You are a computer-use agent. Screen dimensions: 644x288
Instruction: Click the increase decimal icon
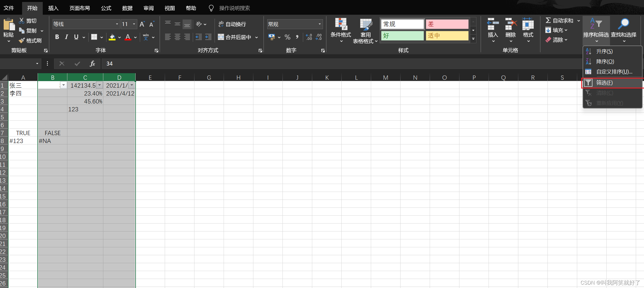(x=309, y=37)
